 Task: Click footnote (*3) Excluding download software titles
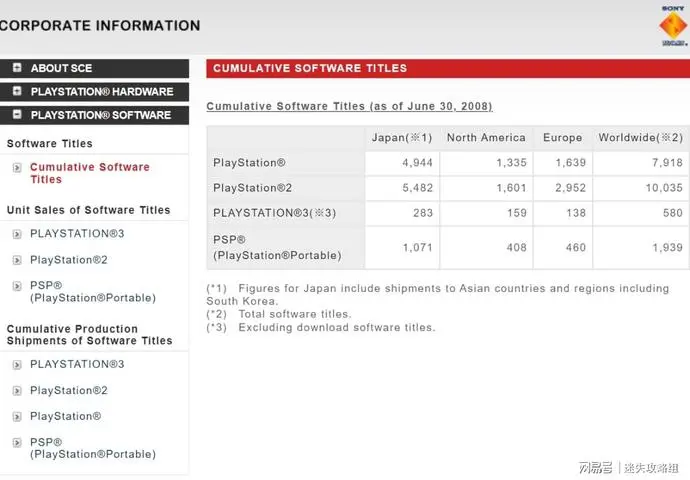[321, 327]
